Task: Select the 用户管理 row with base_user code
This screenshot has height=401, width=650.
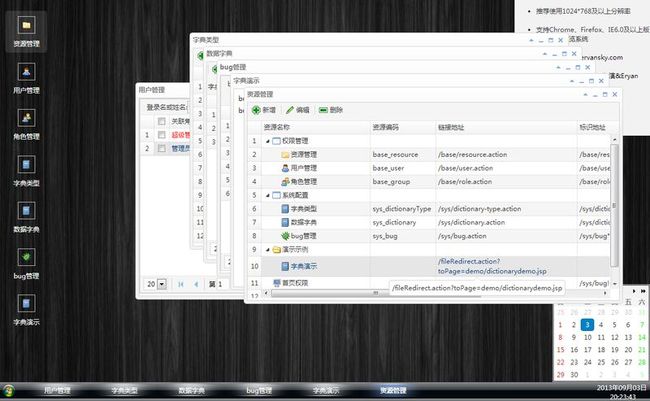Action: pyautogui.click(x=429, y=168)
